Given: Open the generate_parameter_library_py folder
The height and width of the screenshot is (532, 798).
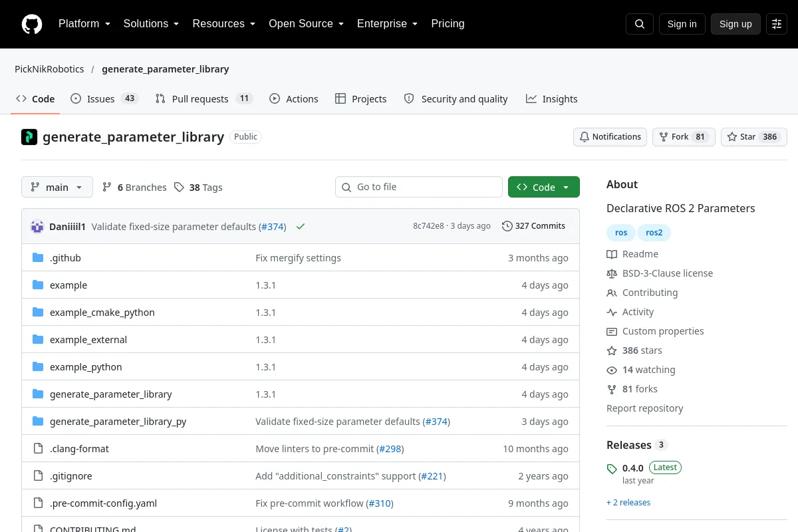Looking at the screenshot, I should pyautogui.click(x=118, y=422).
